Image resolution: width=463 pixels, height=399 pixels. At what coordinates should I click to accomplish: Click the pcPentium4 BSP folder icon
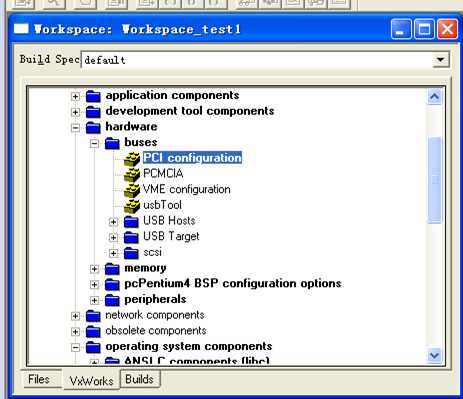(112, 284)
